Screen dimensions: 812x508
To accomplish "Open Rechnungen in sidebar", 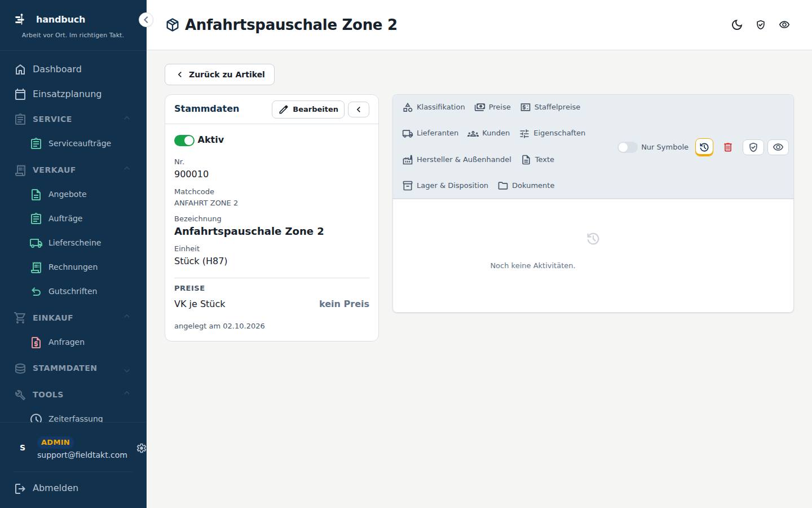I will 73,267.
